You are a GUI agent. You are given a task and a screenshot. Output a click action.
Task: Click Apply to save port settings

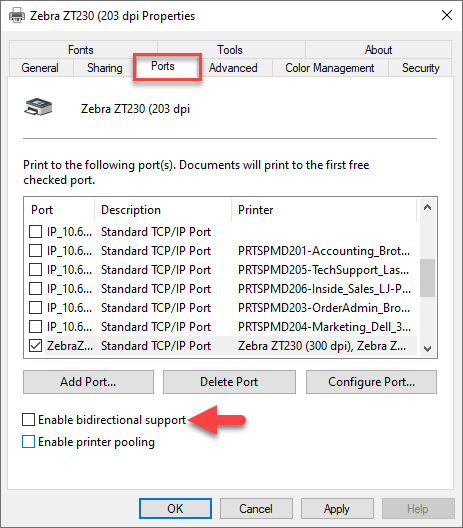pos(337,508)
